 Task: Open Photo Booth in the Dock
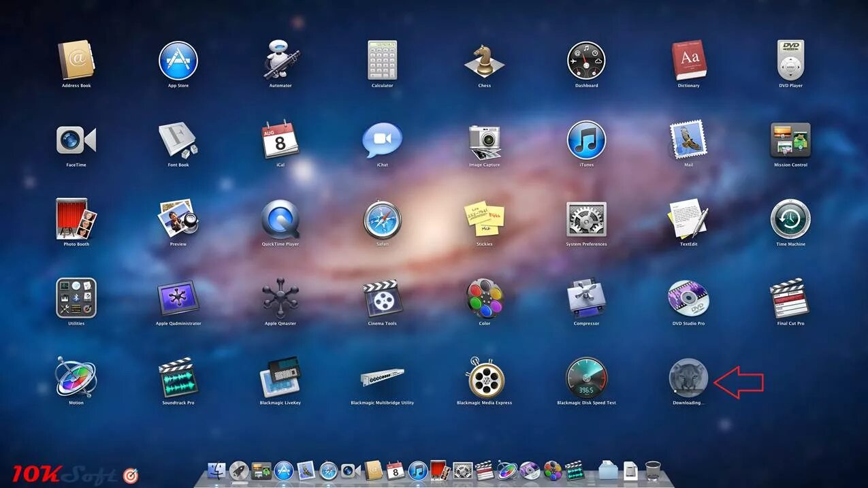pyautogui.click(x=440, y=471)
